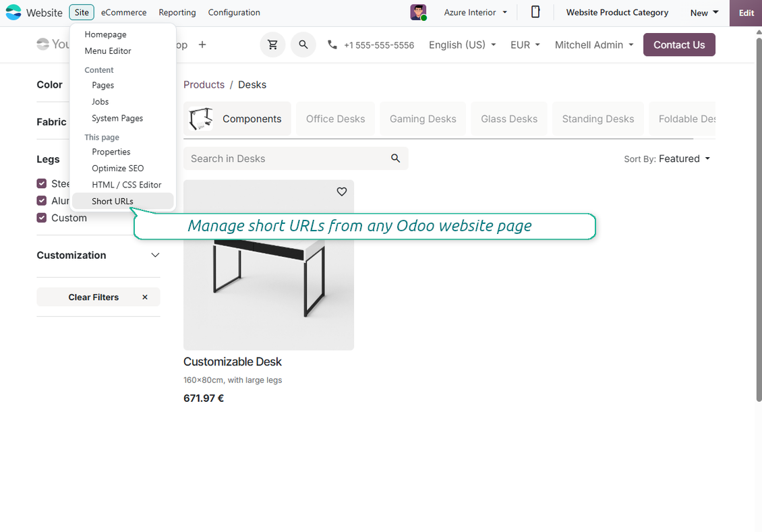Open the shopping cart icon
Screen dimensions: 762x532
272,45
